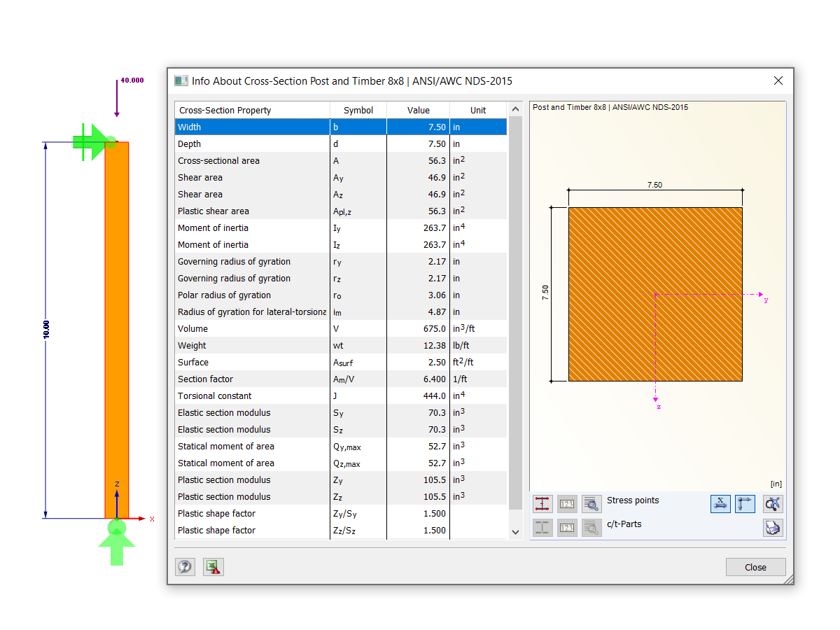This screenshot has width=840, height=630.
Task: Click the rotate view icon above the printer
Action: coord(773,503)
